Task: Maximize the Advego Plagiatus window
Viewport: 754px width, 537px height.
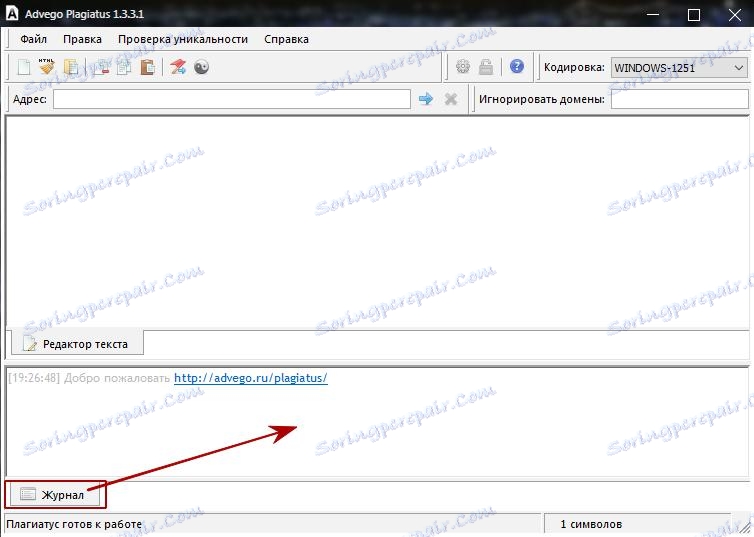Action: click(x=694, y=15)
